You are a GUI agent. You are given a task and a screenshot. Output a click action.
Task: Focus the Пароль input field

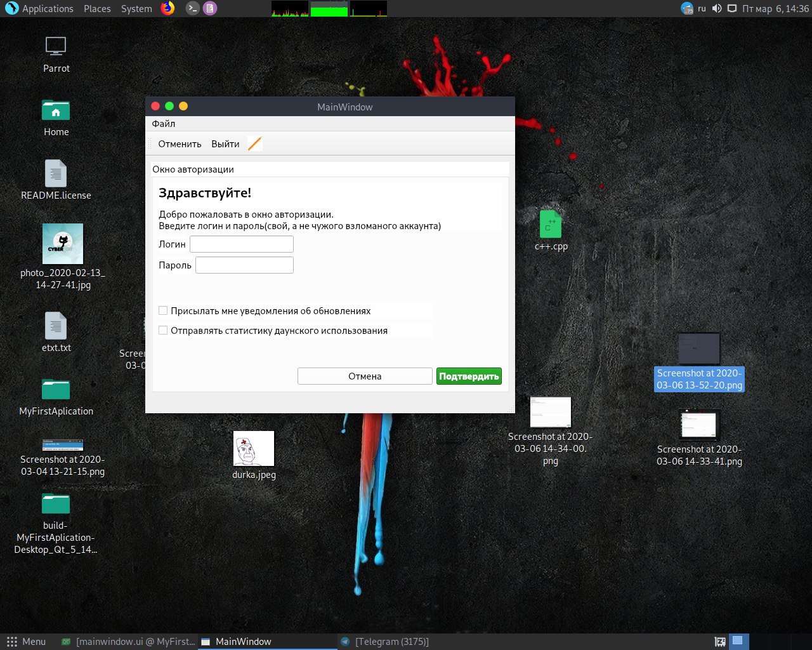[244, 265]
